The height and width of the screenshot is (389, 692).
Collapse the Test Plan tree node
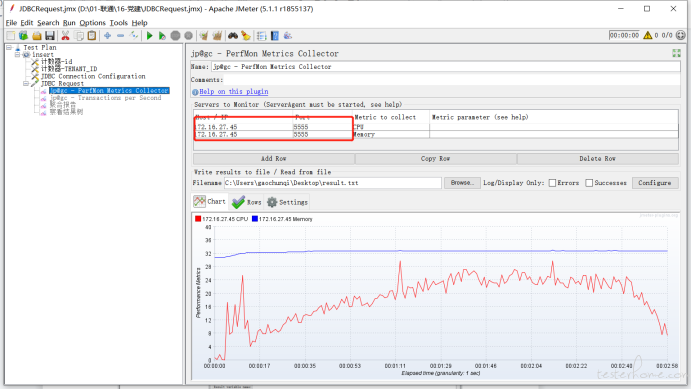pyautogui.click(x=9, y=47)
